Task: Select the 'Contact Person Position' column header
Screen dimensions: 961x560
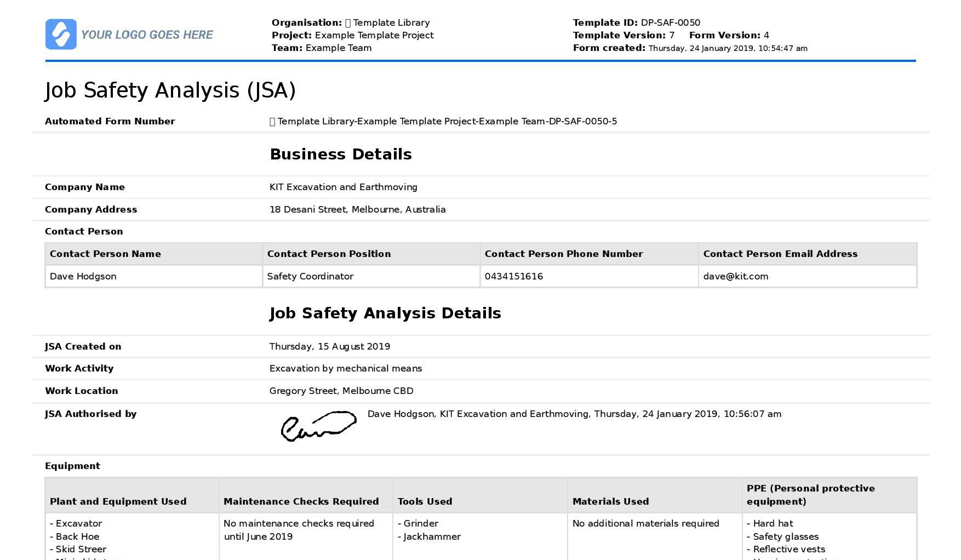Action: (x=329, y=254)
